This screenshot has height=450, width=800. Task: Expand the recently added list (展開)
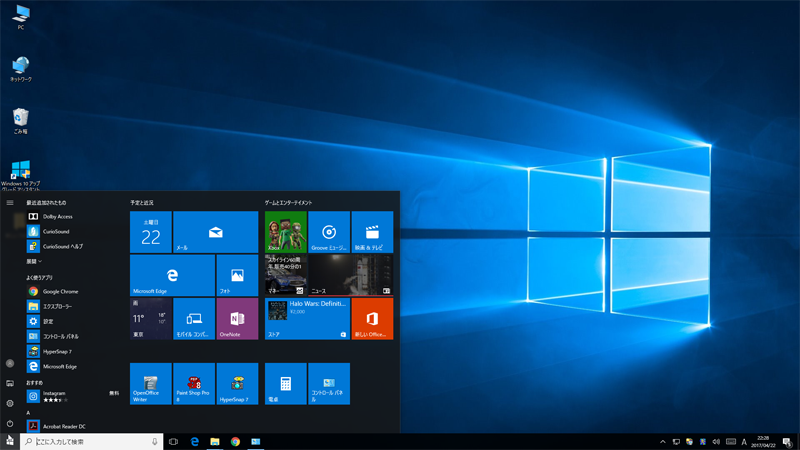coord(34,261)
